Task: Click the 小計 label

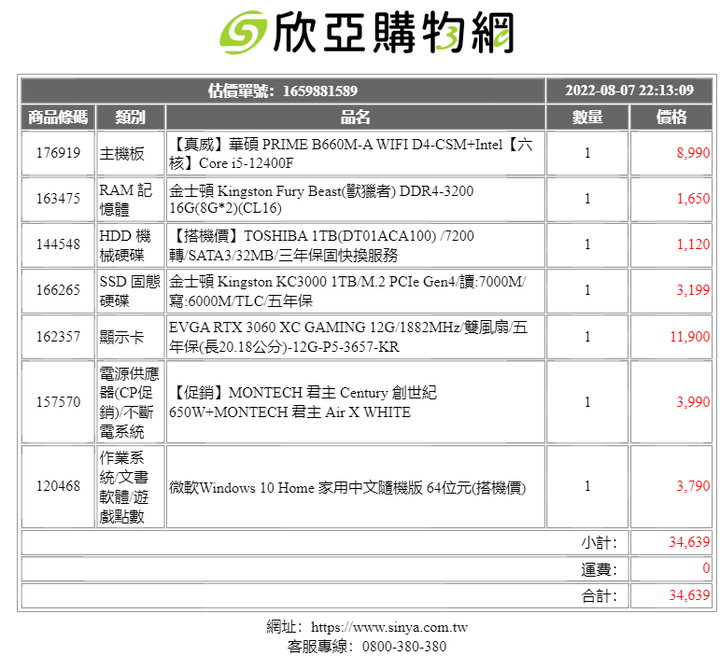Action: coord(599,543)
